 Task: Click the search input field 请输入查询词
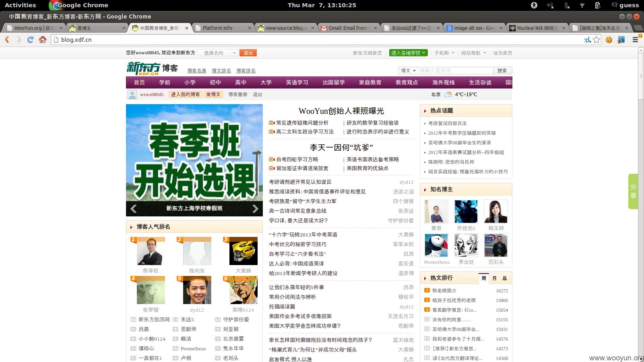(x=455, y=70)
